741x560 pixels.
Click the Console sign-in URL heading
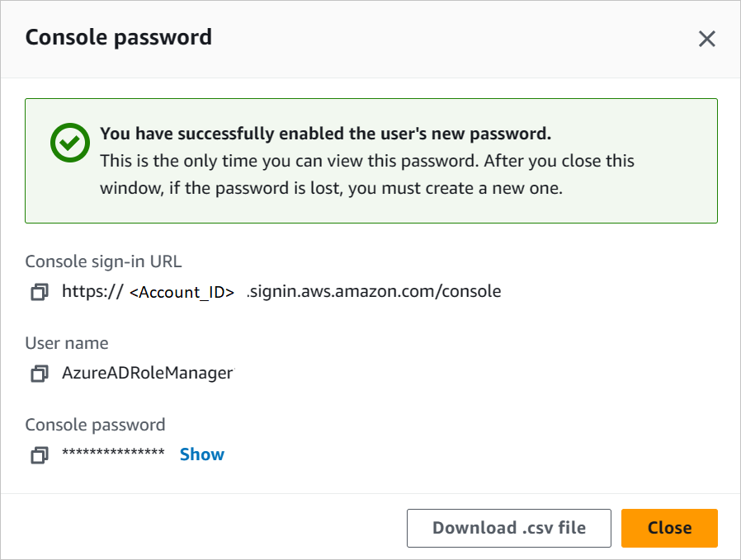click(102, 261)
